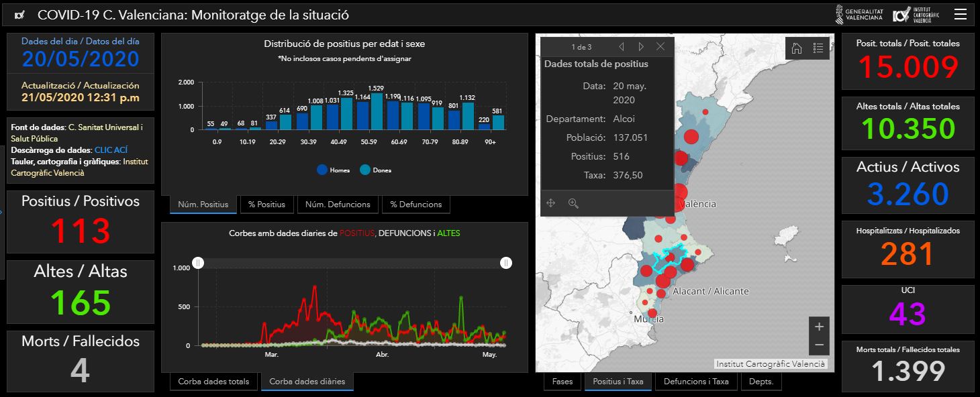Click the right timeline range slider handle
The height and width of the screenshot is (397, 980).
(x=506, y=263)
